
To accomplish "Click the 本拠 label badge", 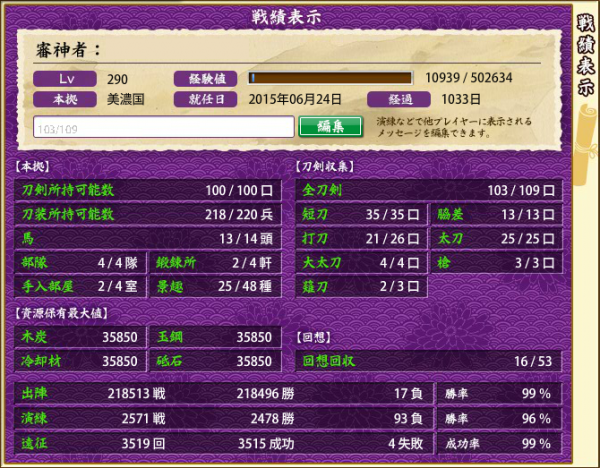I will click(65, 99).
